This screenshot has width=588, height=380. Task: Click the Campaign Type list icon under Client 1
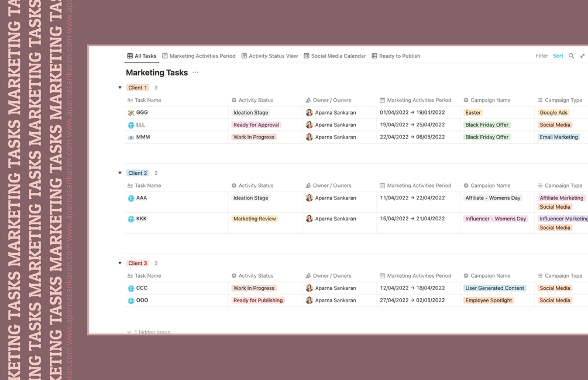540,100
